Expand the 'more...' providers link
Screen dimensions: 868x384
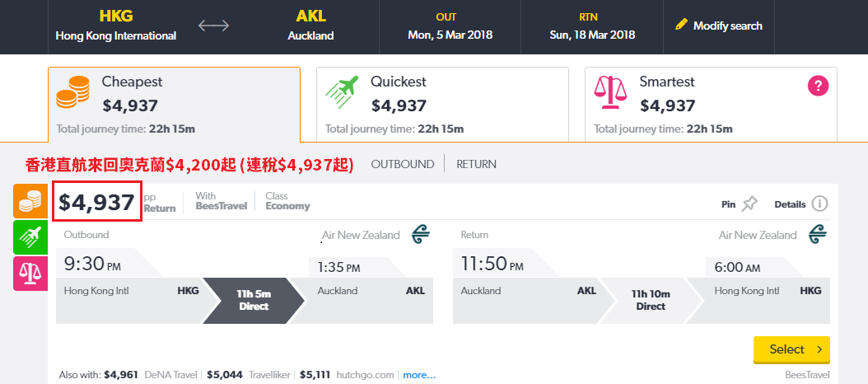click(419, 375)
